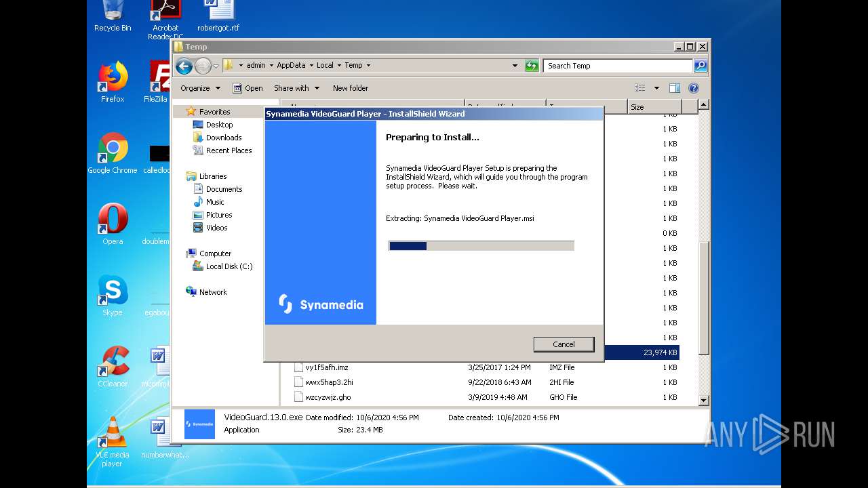Open Pictures library

click(x=219, y=215)
